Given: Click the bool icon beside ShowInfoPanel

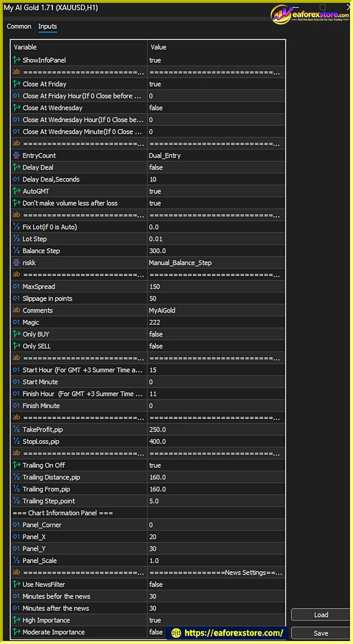Looking at the screenshot, I should 16,60.
